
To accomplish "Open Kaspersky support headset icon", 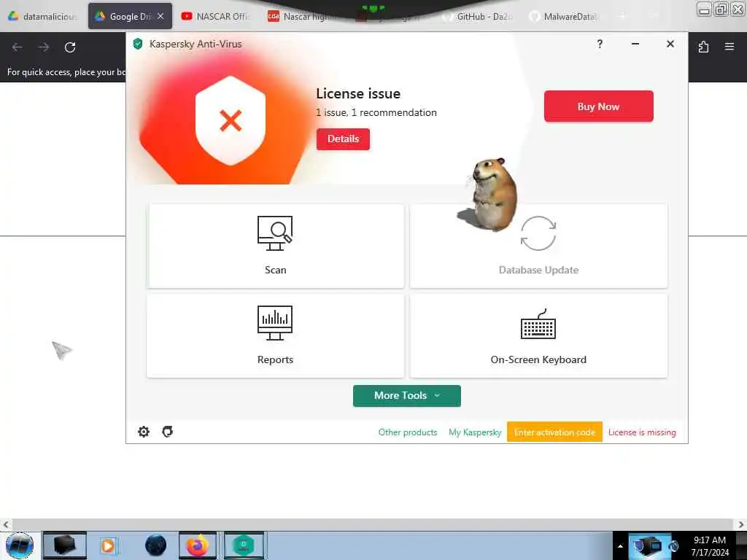I will click(167, 432).
